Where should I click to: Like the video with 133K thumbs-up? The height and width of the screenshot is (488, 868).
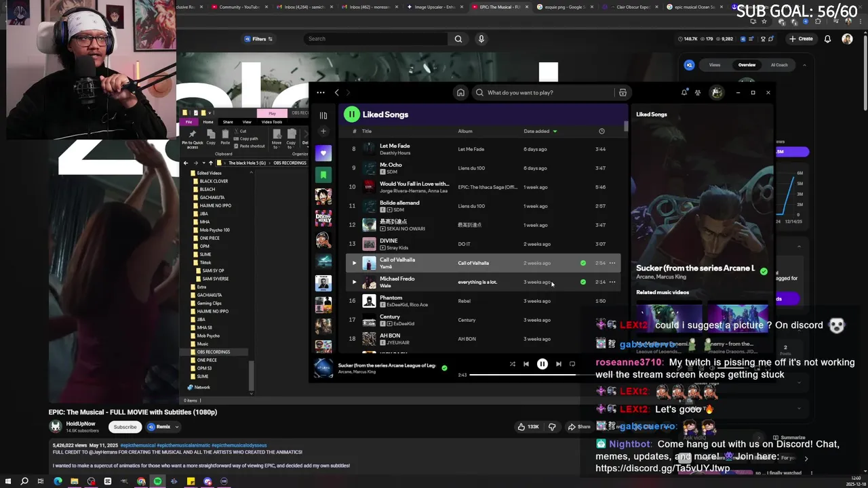point(528,427)
